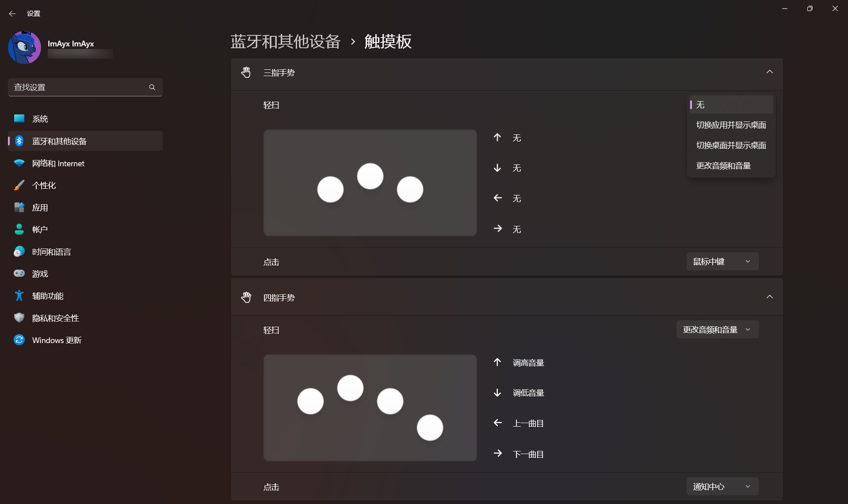Click the ImAyx user avatar
This screenshot has width=848, height=504.
(x=24, y=47)
